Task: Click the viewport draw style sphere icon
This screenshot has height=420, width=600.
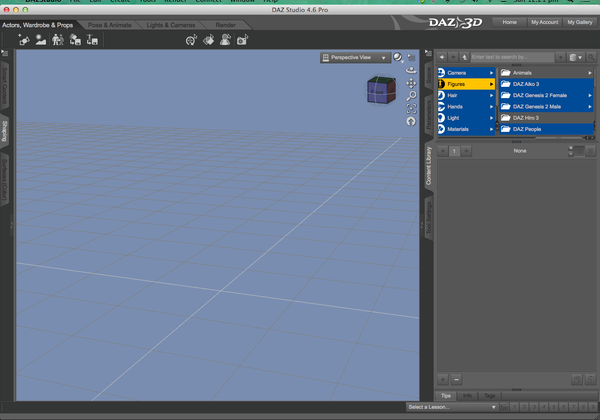Action: click(398, 57)
